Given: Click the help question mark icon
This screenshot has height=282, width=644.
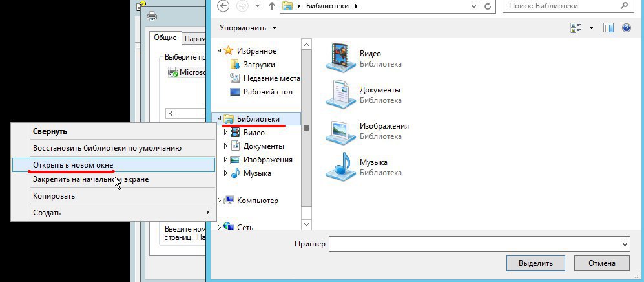Looking at the screenshot, I should tap(625, 28).
